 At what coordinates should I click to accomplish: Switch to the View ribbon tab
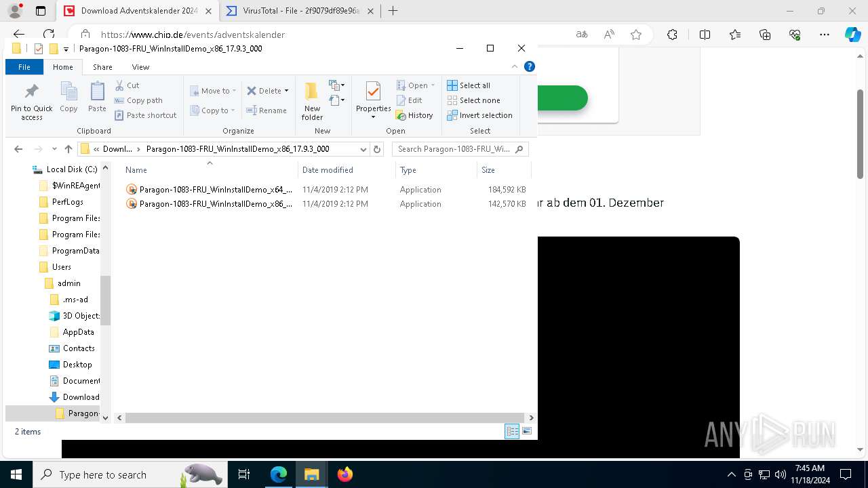140,67
